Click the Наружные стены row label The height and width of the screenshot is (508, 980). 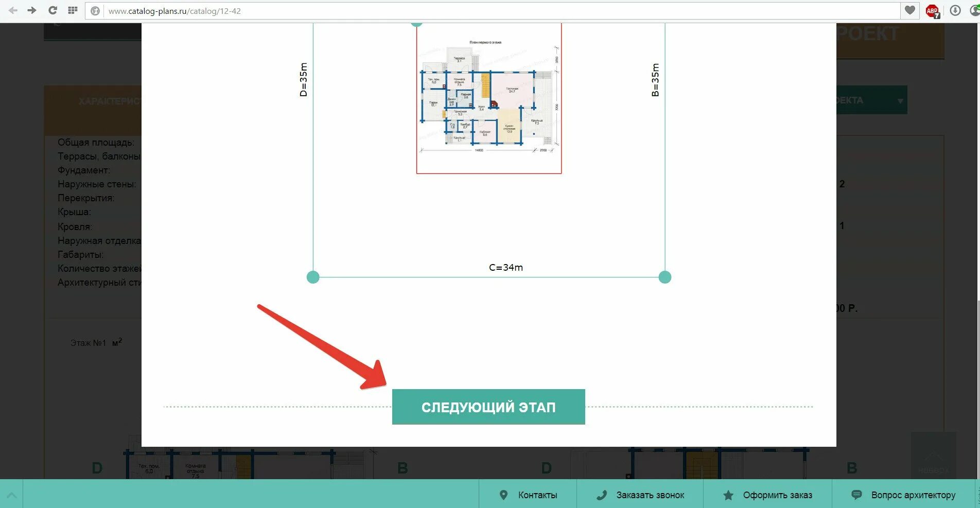[x=97, y=184]
